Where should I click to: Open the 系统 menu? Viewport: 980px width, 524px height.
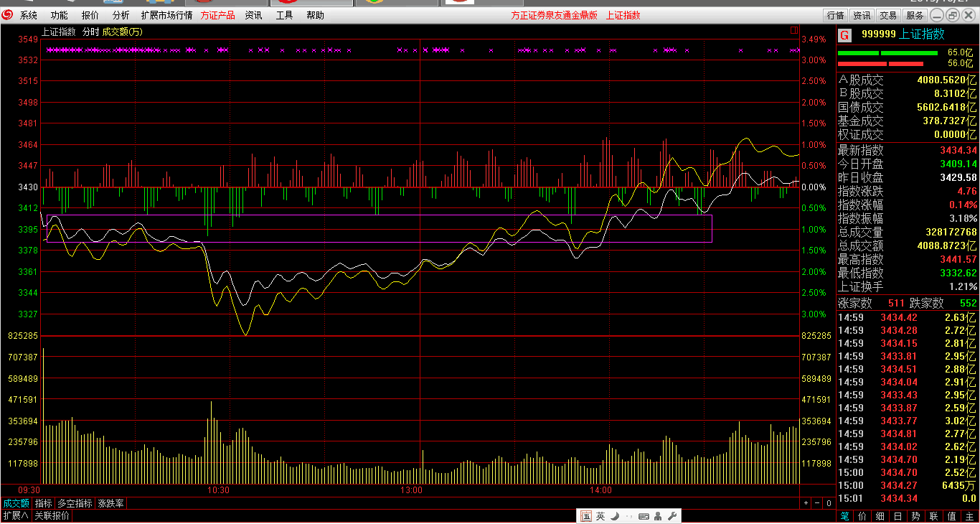click(x=29, y=15)
